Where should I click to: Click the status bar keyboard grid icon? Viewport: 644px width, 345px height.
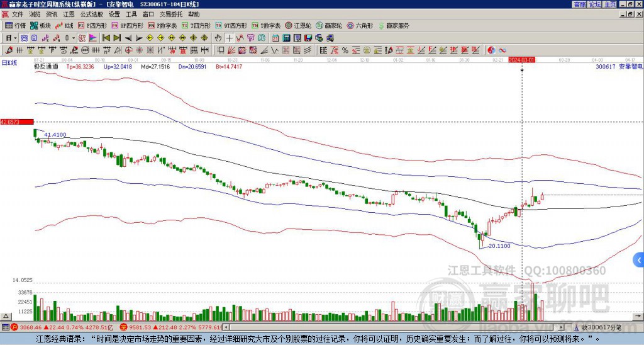[x=5, y=327]
